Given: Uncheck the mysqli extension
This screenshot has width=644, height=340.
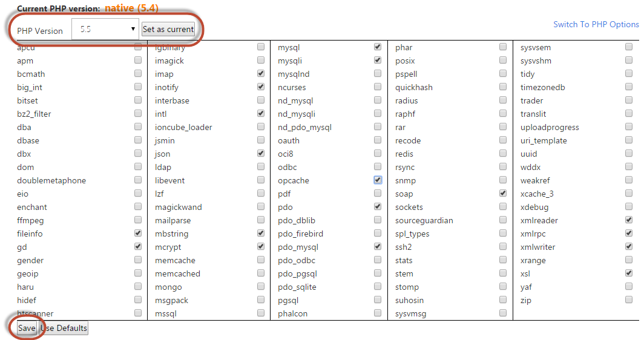Looking at the screenshot, I should pos(378,60).
